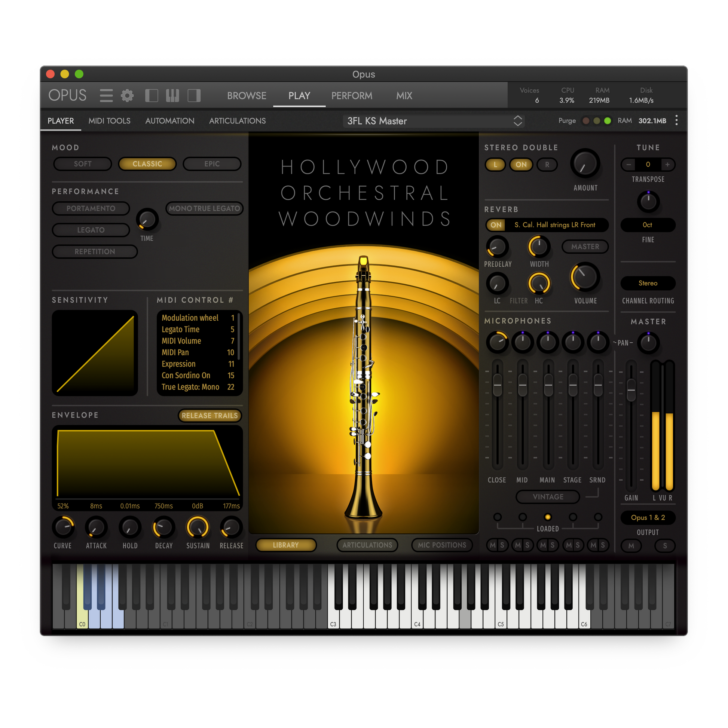728x728 pixels.
Task: Toggle Release Trails in Envelope
Action: (x=209, y=415)
